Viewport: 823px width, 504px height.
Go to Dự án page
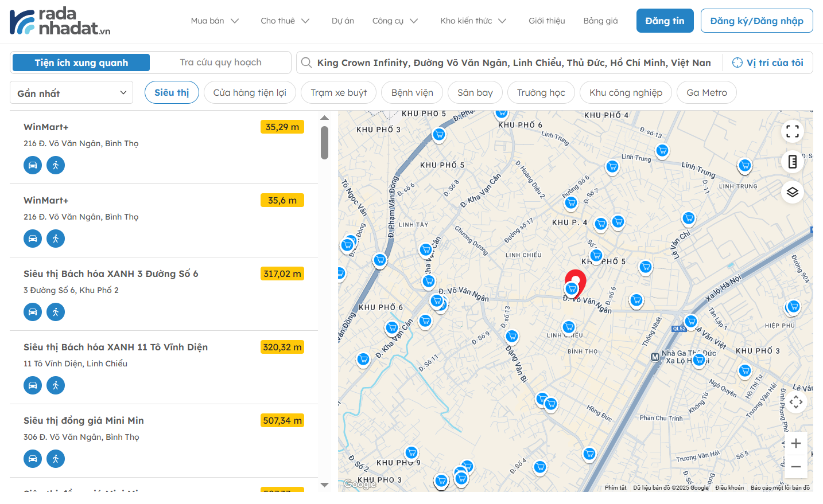tap(343, 21)
